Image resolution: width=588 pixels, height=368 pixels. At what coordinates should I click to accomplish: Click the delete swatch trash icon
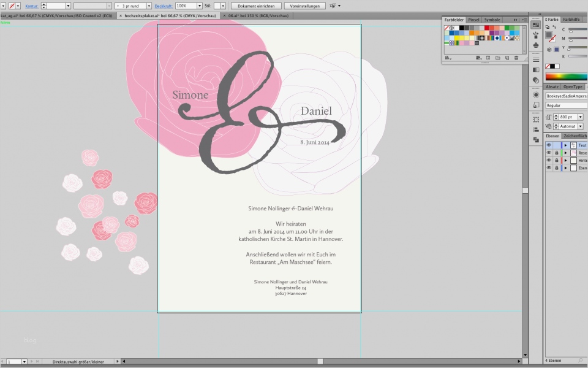point(516,58)
